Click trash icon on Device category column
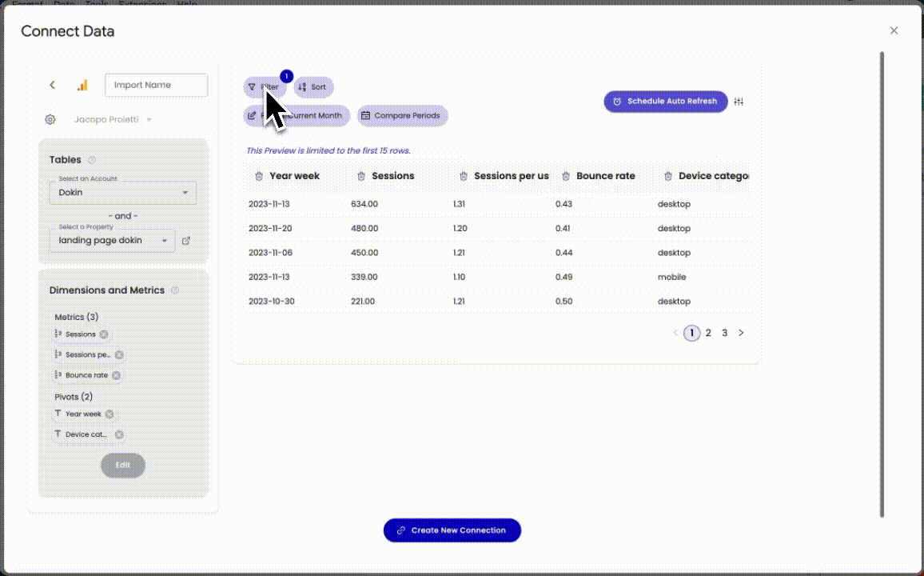 coord(668,176)
